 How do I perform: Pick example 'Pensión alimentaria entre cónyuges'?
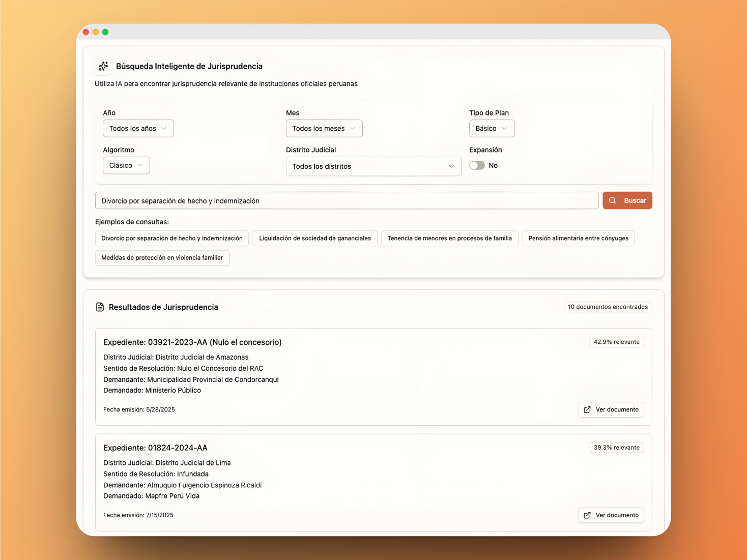[578, 239]
